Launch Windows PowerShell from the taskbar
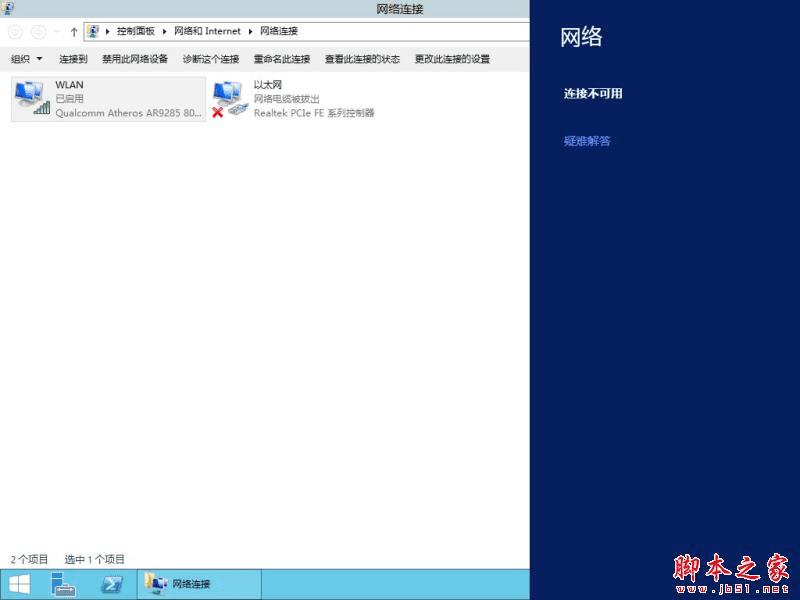 (113, 583)
